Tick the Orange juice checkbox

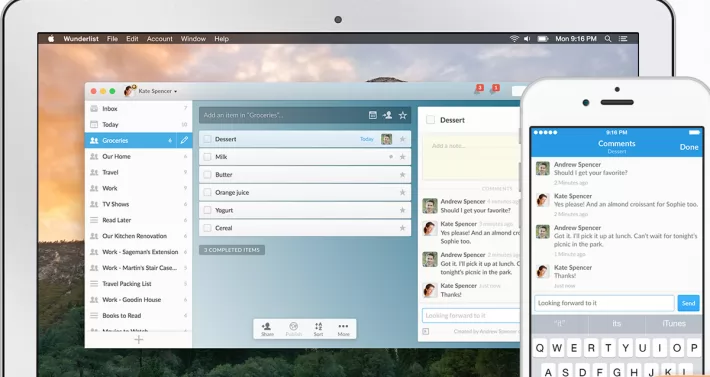[x=207, y=192]
